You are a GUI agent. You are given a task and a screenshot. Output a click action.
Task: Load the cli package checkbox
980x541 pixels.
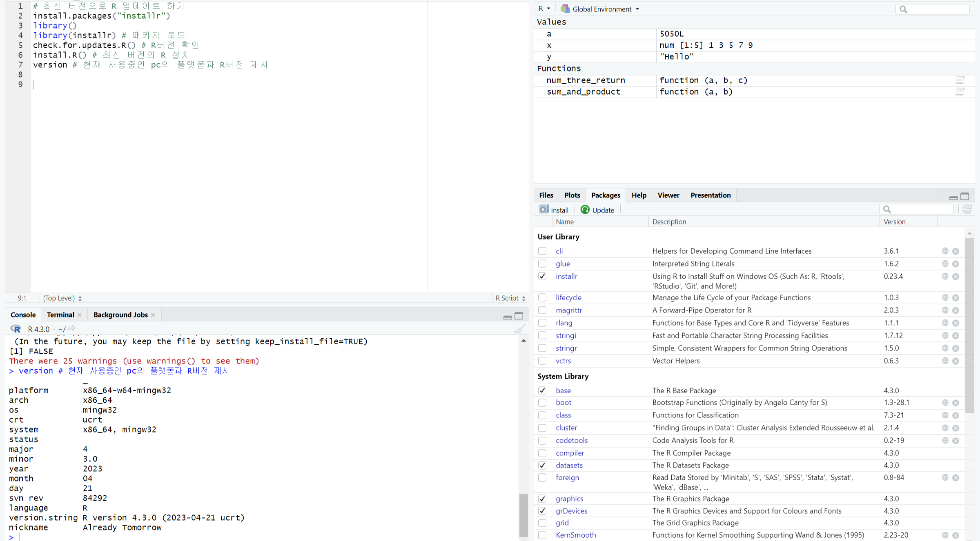542,251
